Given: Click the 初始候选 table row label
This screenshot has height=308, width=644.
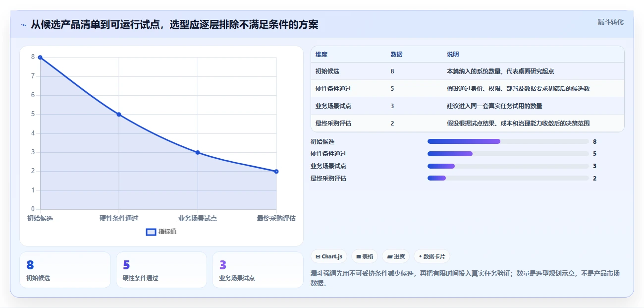Looking at the screenshot, I should coord(327,71).
